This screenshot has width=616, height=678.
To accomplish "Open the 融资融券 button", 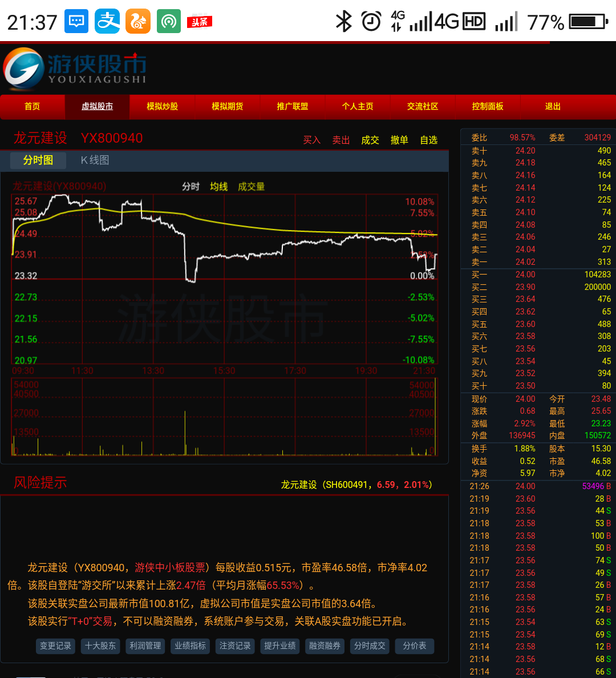I will point(325,646).
